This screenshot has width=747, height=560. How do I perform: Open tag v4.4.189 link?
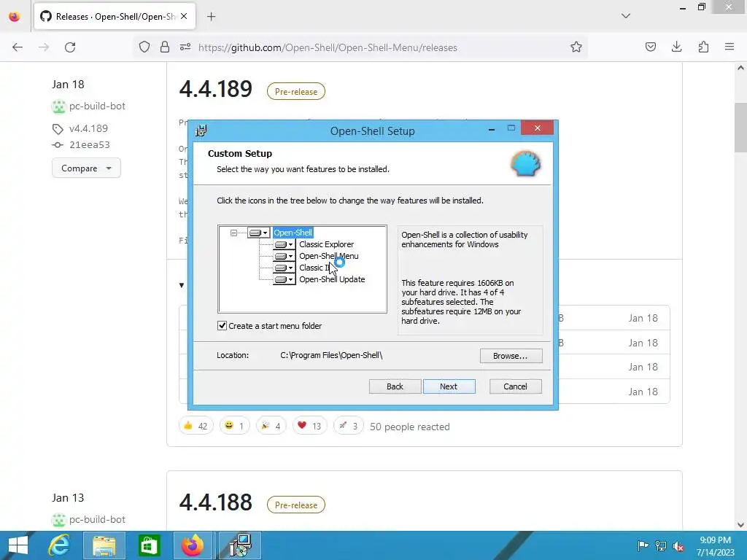[x=88, y=128]
